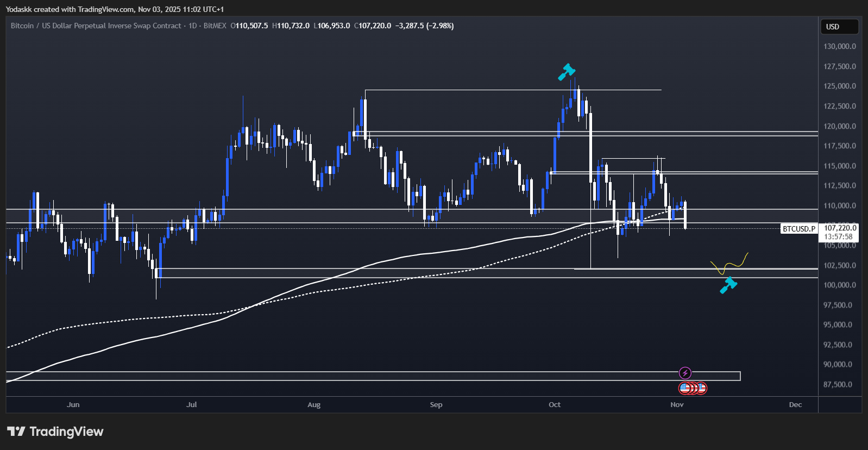Click the gavel icon above the October high
This screenshot has width=868, height=450.
coord(567,72)
